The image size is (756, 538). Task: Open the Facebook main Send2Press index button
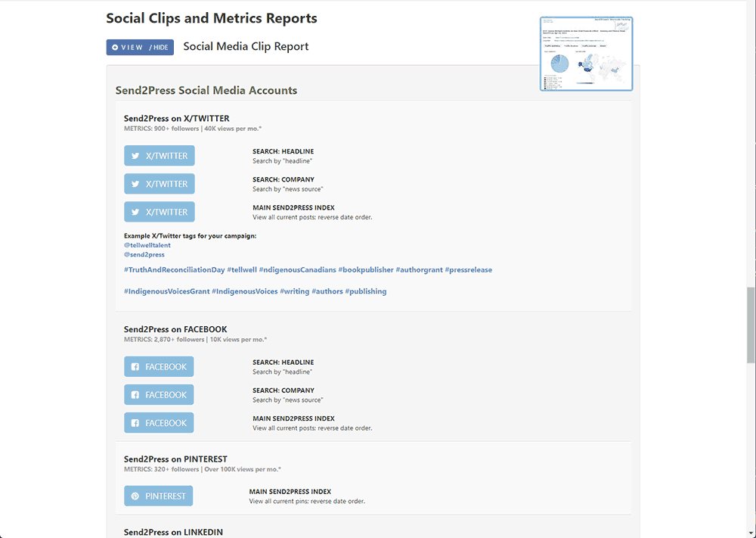click(x=159, y=423)
